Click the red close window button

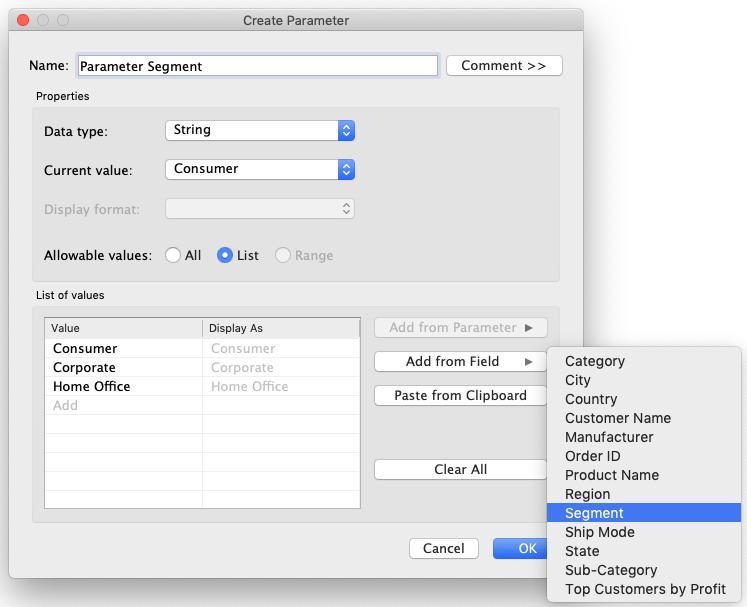point(23,20)
